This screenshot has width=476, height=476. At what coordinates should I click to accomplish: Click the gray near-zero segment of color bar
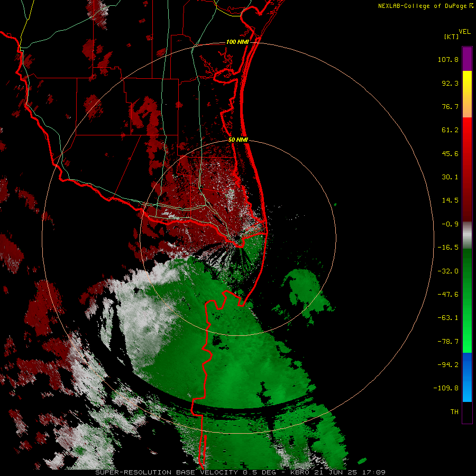467,235
